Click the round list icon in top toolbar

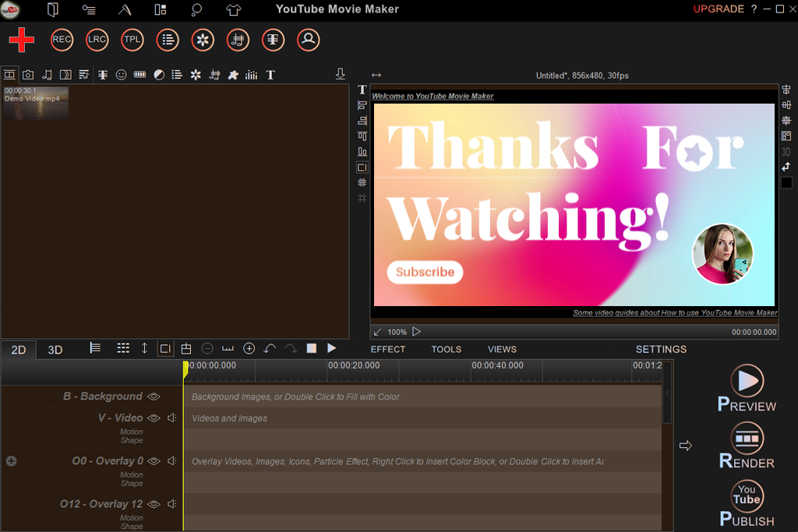point(168,40)
